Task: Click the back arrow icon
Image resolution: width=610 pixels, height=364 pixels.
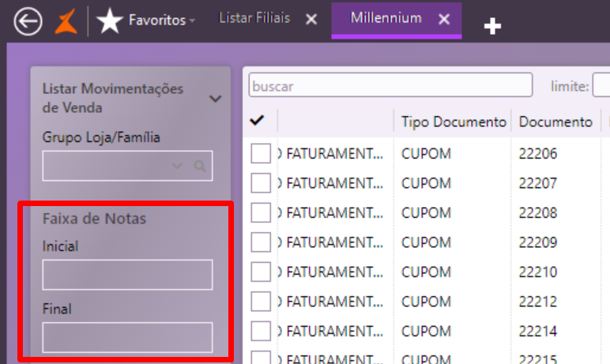Action: tap(28, 21)
